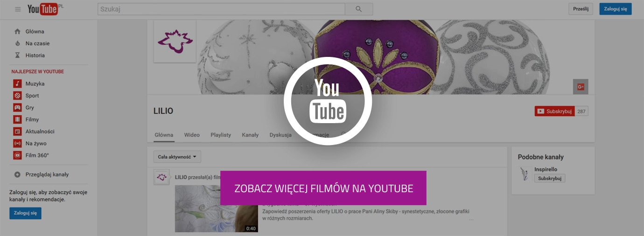The image size is (644, 236).
Task: Click the search magnifier button
Action: [358, 9]
